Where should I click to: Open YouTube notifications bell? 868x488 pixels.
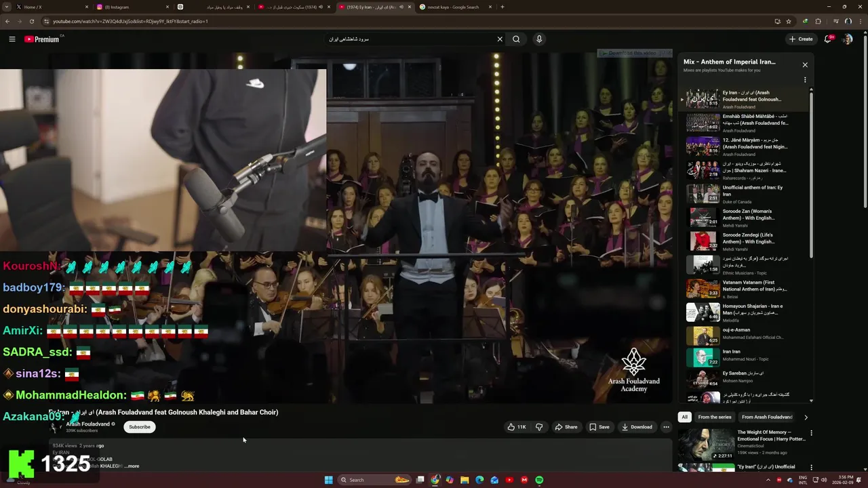[828, 39]
